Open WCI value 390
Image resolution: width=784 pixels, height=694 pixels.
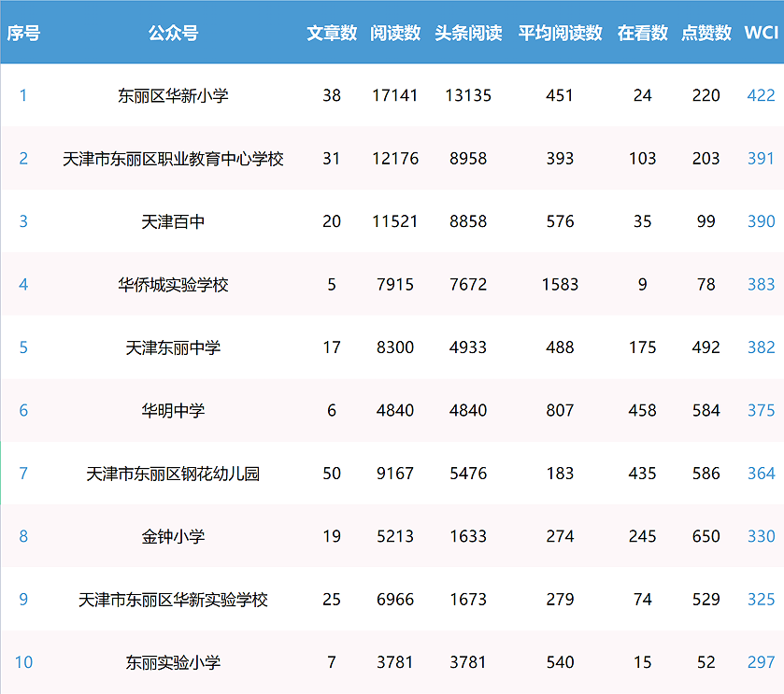click(x=761, y=222)
